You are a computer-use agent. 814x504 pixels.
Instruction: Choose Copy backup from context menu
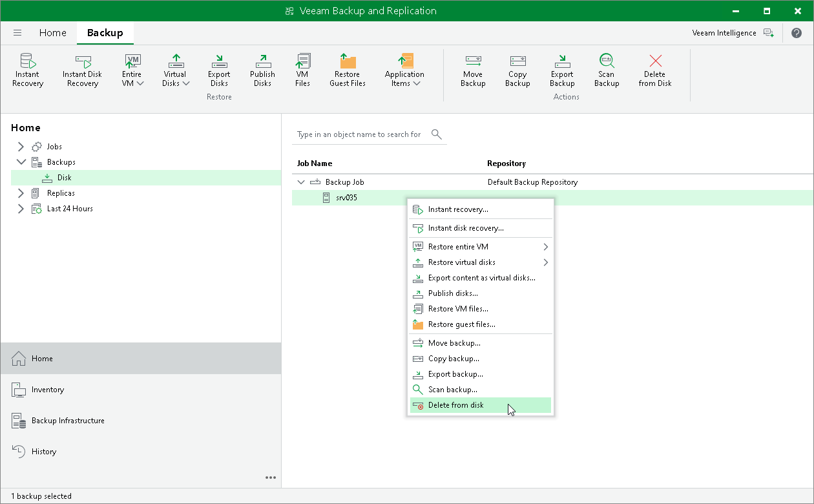point(481,359)
